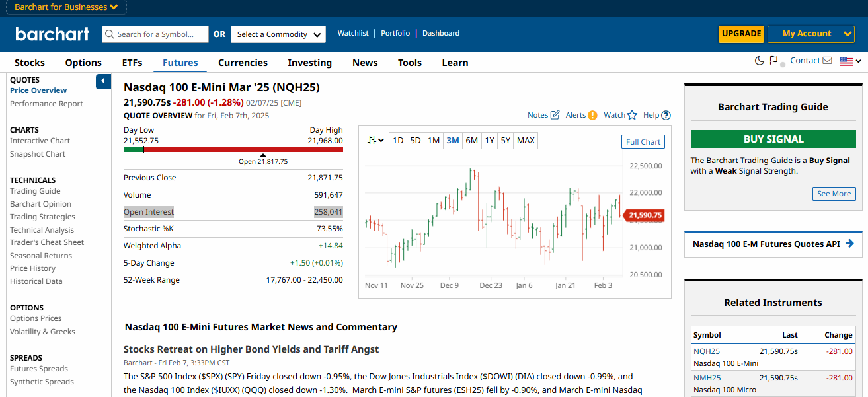Open Historical Data link
This screenshot has width=868, height=397.
click(36, 281)
